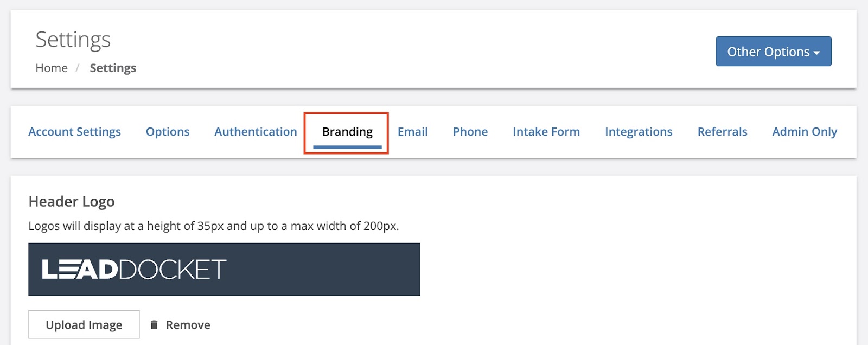Viewport: 868px width, 345px height.
Task: Open the Admin Only tab
Action: [x=805, y=132]
